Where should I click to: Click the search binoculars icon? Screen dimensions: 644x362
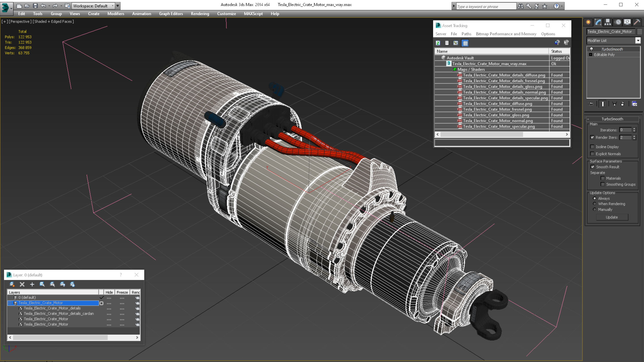(x=521, y=6)
